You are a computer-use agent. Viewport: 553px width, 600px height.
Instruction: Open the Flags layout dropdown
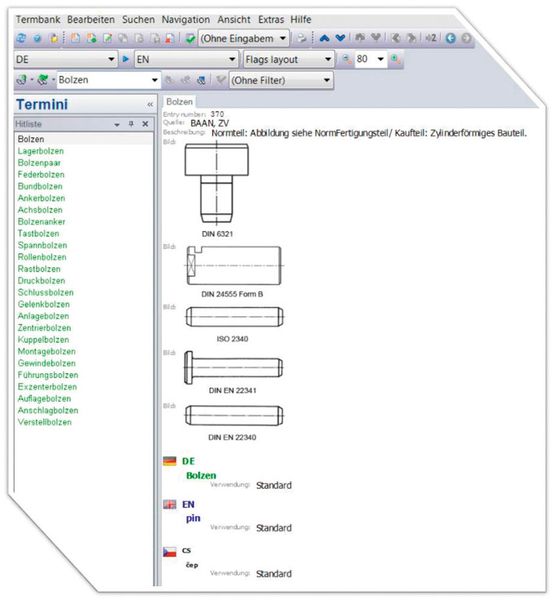(x=289, y=59)
